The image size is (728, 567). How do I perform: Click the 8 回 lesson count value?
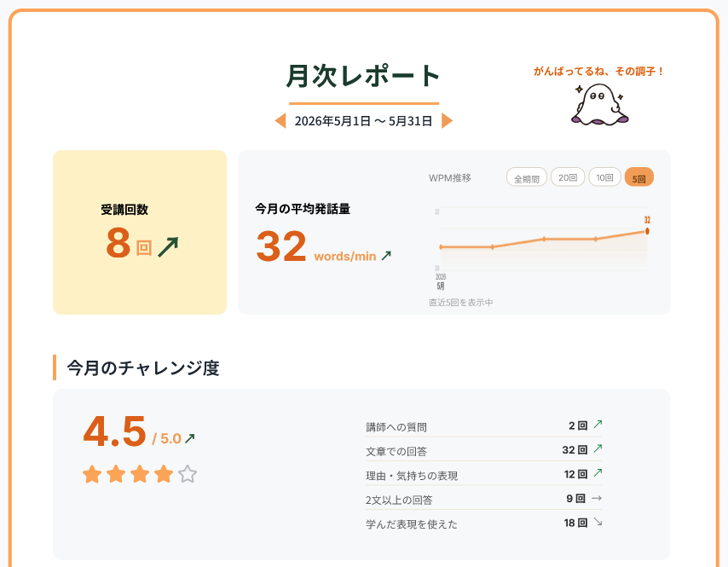tap(129, 243)
